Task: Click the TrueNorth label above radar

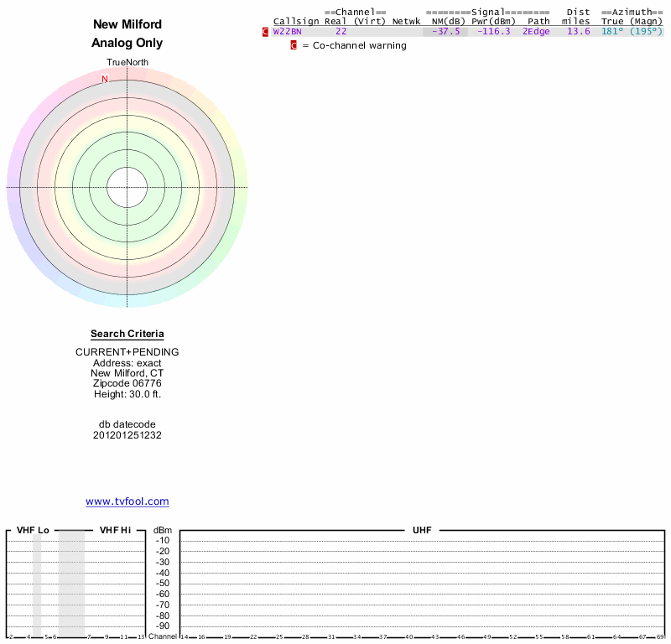Action: tap(127, 63)
